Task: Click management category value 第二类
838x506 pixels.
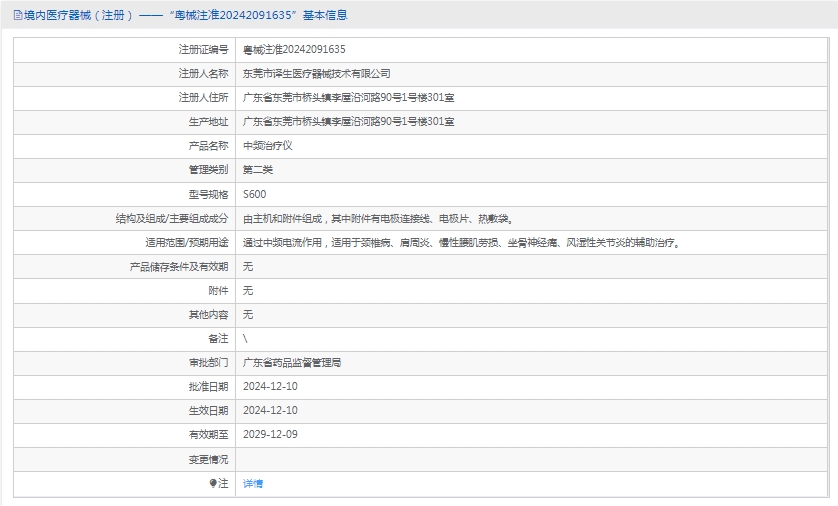Action: (x=258, y=169)
